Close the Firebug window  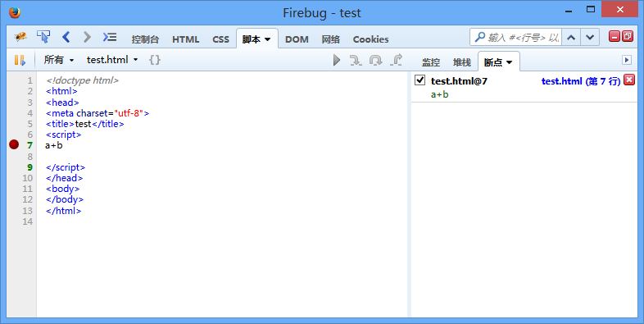619,10
